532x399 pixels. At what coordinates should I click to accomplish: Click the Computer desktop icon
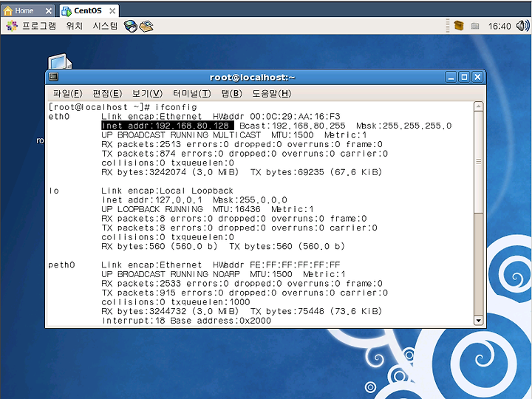(60, 62)
